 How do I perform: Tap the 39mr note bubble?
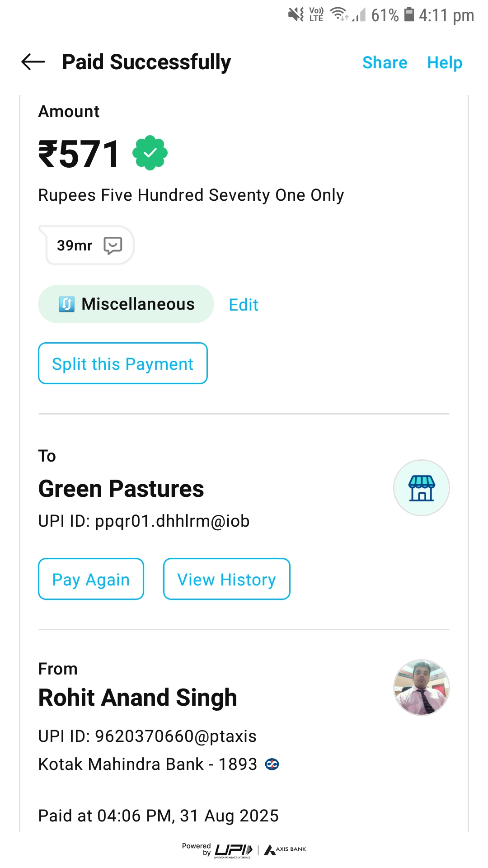(x=75, y=245)
